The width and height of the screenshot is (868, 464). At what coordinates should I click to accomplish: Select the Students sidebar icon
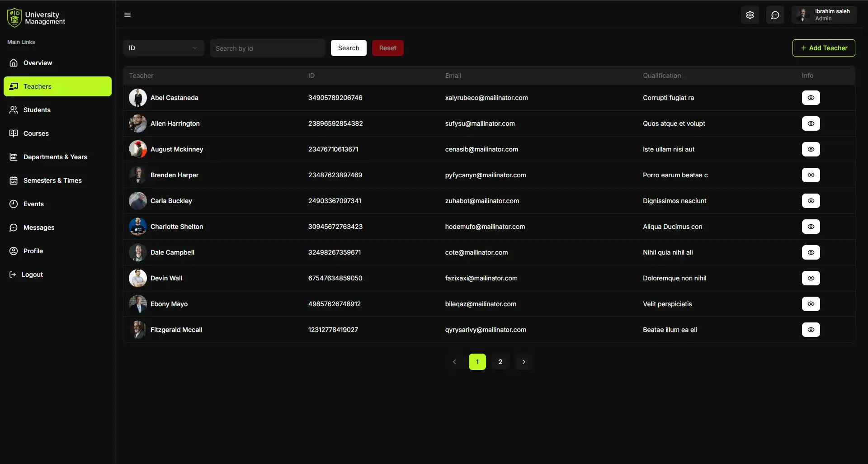click(x=14, y=110)
